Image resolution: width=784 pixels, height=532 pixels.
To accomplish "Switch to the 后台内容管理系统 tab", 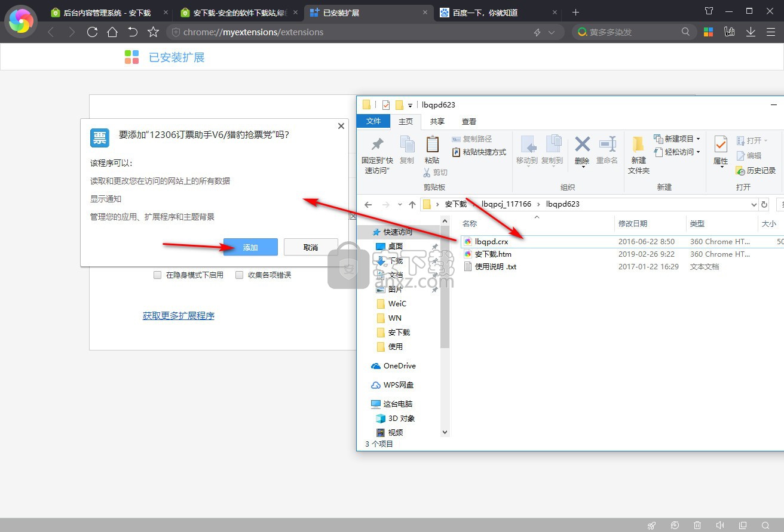I will (x=107, y=13).
